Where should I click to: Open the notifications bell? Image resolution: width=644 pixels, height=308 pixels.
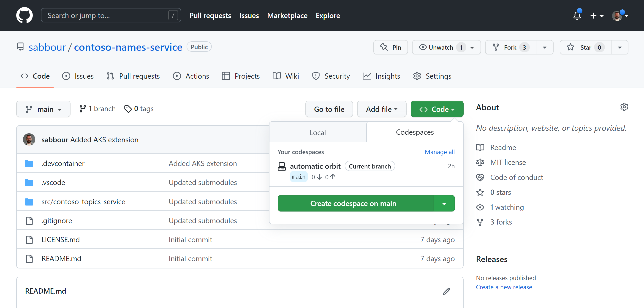pyautogui.click(x=577, y=16)
